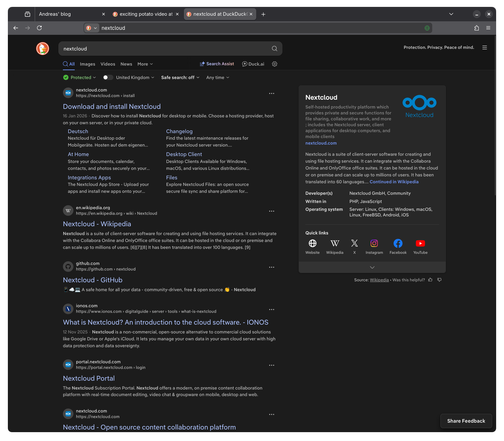Open the search settings gear
Image resolution: width=504 pixels, height=441 pixels.
tap(274, 64)
